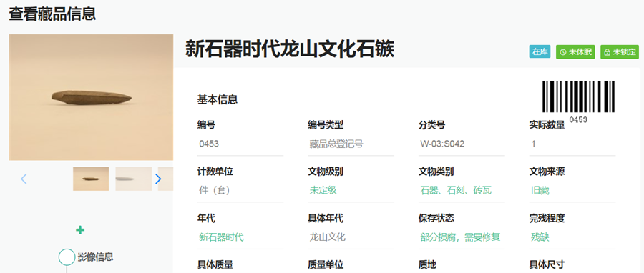
Task: Click the 质量单位 field label
Action: tap(326, 265)
